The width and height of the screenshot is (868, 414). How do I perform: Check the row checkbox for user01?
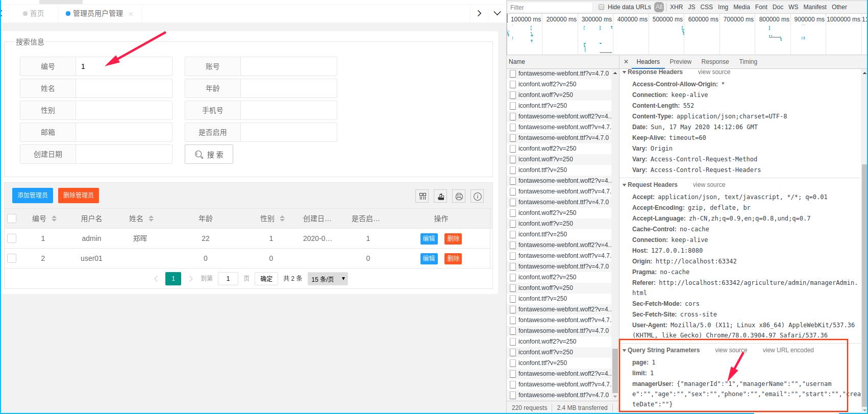coord(12,258)
